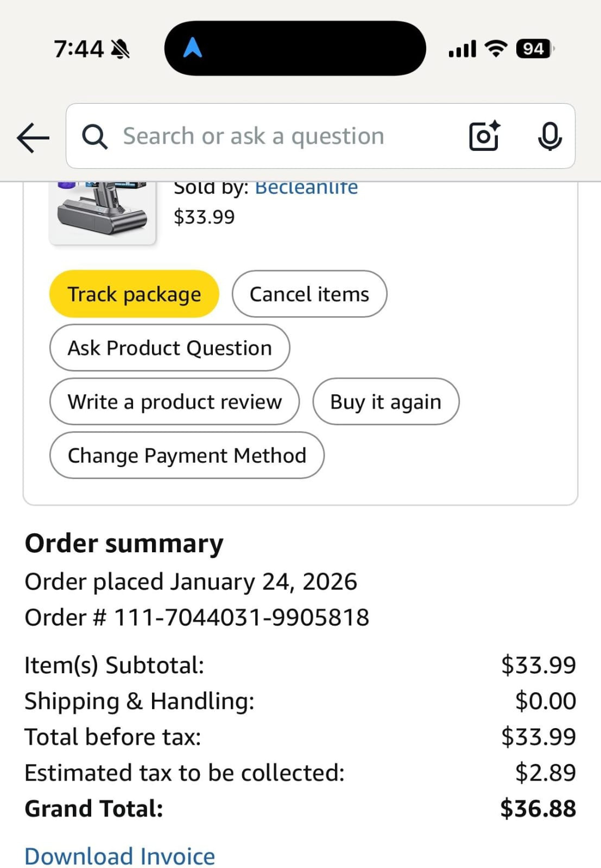Screen dimensions: 601x868
Task: Tap the blue location arrow indicator
Action: 193,48
